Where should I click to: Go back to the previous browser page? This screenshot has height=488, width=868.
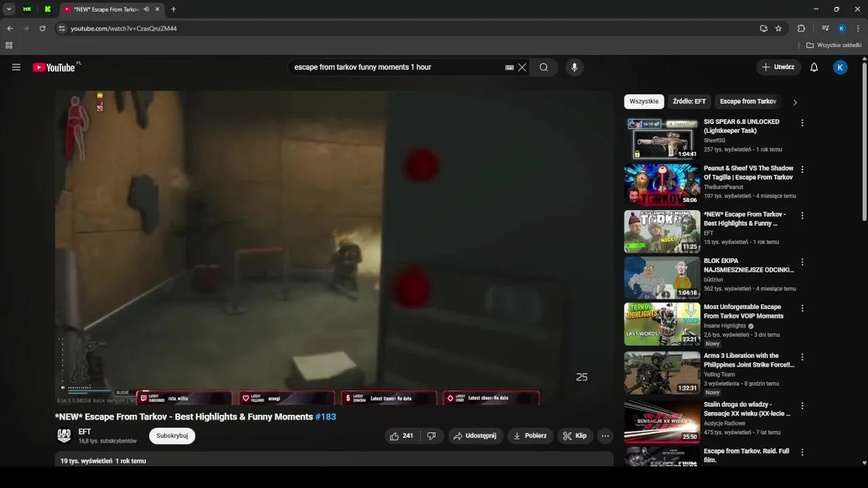[x=9, y=28]
